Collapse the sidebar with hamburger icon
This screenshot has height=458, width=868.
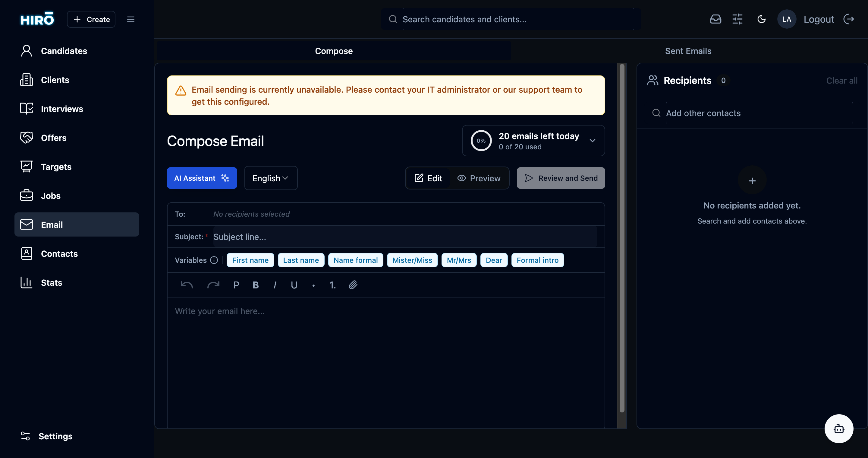(131, 19)
